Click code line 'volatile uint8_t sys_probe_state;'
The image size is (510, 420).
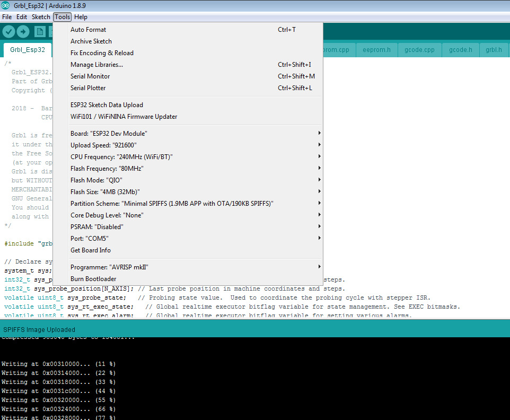click(65, 297)
